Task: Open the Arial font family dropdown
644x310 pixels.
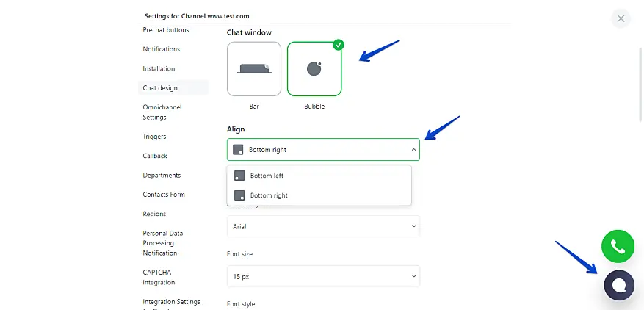Action: click(x=323, y=226)
